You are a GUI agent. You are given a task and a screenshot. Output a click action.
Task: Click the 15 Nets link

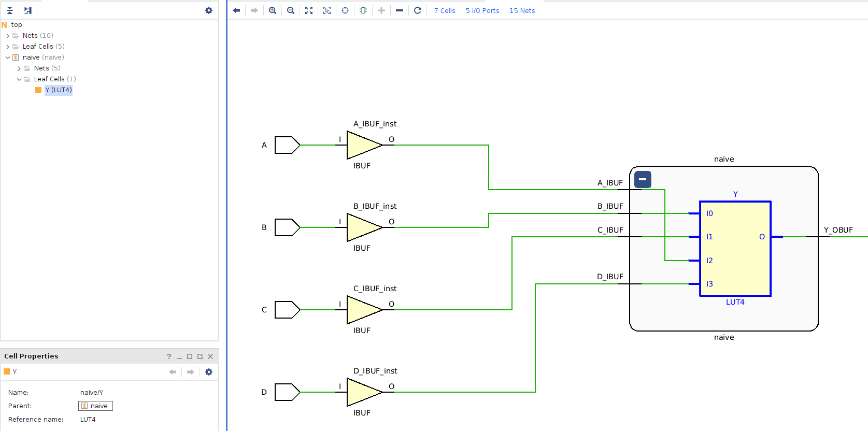[x=522, y=10]
